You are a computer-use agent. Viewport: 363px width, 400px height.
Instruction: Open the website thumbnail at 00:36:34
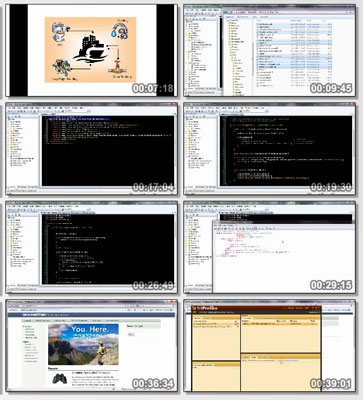pyautogui.click(x=92, y=345)
